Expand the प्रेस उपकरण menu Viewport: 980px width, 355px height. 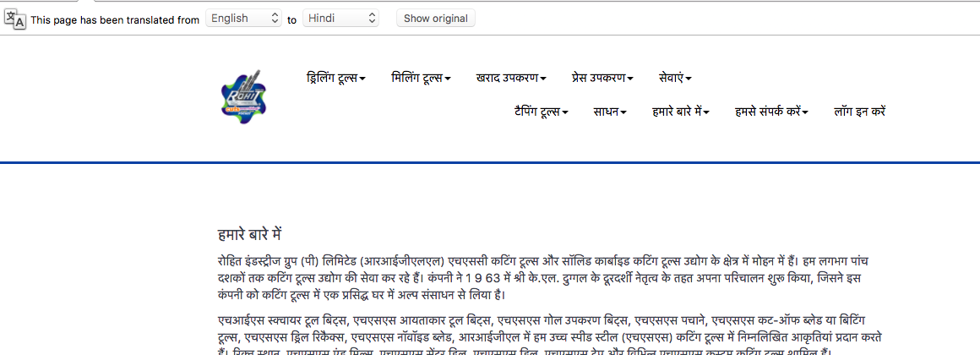point(602,78)
